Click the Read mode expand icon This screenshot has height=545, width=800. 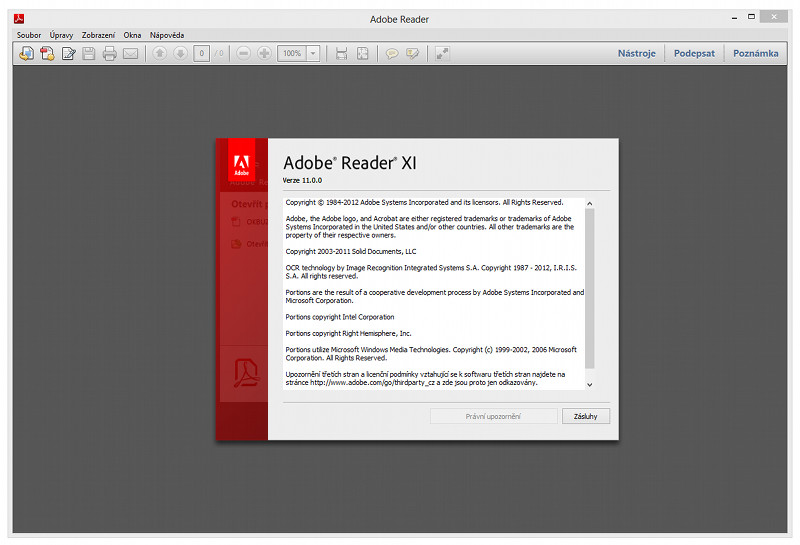442,53
